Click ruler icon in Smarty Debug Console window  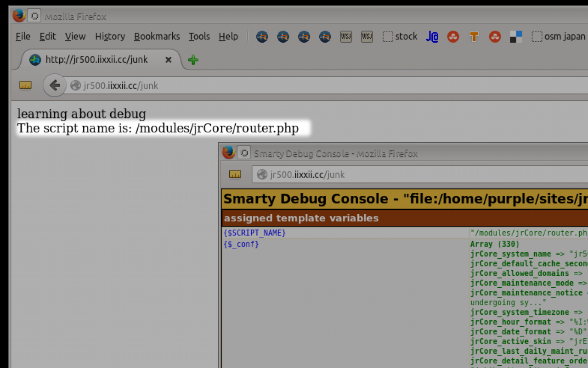pos(235,174)
